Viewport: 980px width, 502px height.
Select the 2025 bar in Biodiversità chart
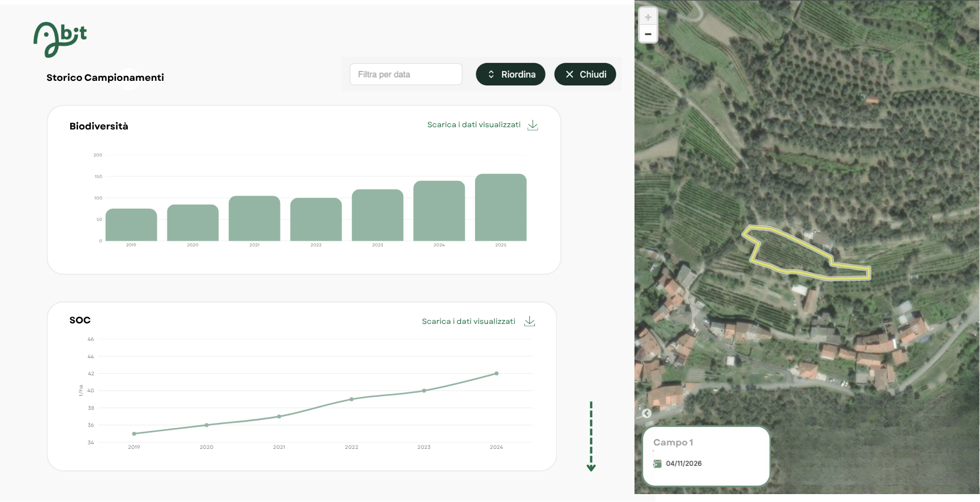tap(500, 207)
